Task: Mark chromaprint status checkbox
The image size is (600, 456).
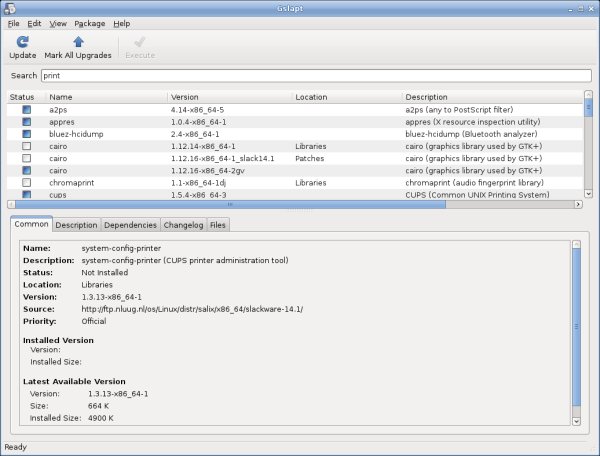Action: (26, 183)
